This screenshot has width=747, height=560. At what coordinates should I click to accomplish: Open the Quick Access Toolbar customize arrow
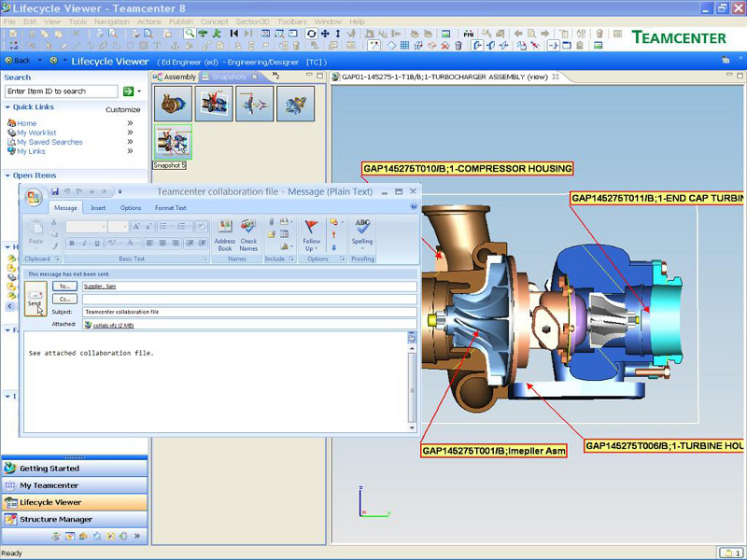point(120,191)
